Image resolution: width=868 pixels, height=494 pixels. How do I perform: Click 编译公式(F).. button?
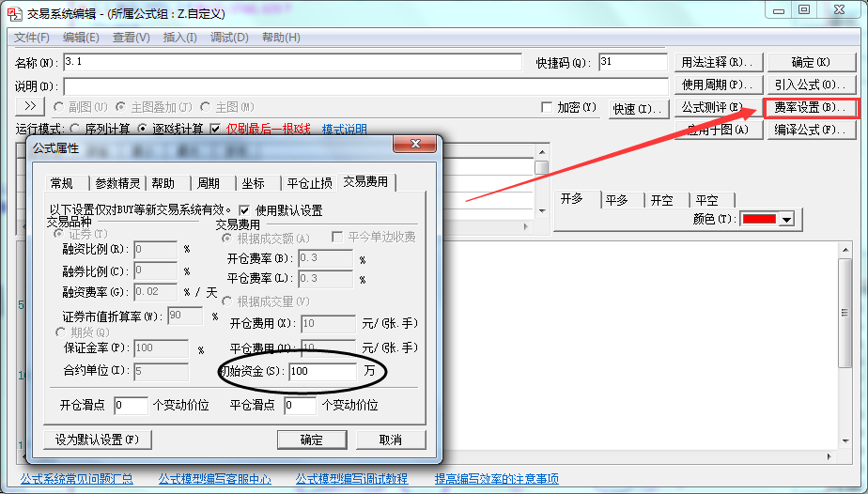click(812, 131)
